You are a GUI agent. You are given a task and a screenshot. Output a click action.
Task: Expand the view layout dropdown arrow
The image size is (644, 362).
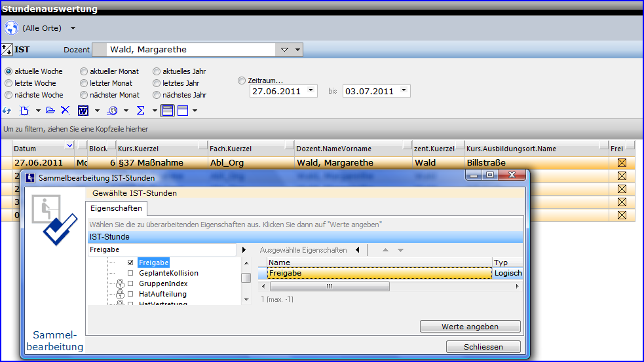point(195,111)
